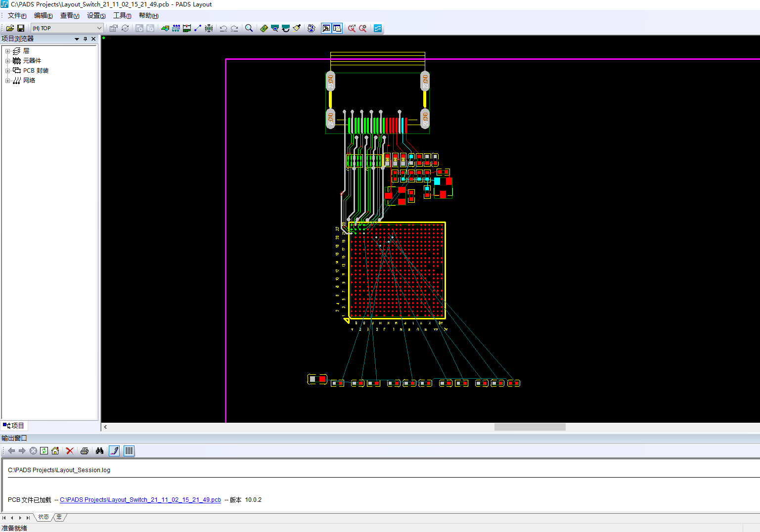Click the red X clear output icon

coord(70,451)
